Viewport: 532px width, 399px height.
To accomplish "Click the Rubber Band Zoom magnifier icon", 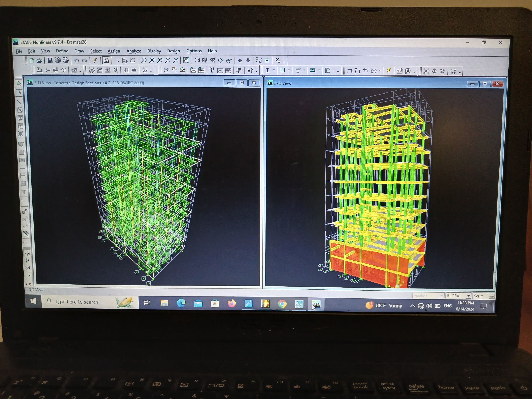I will tap(143, 61).
